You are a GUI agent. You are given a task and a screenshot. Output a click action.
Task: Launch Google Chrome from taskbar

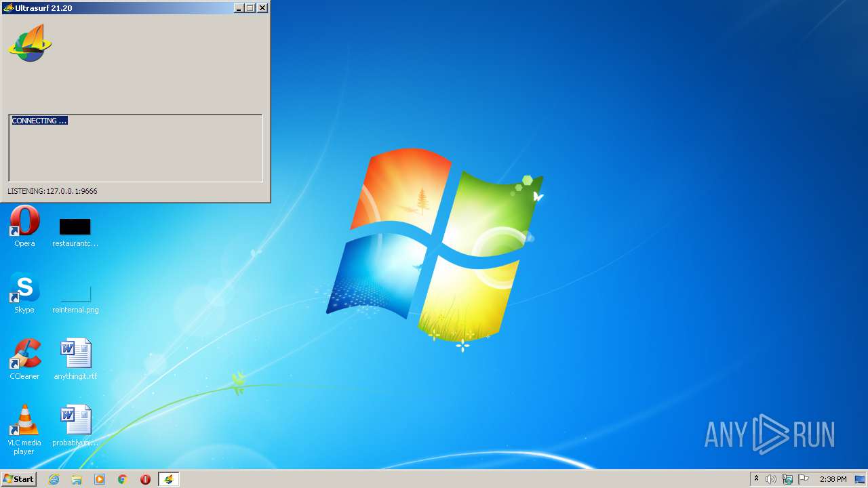tap(123, 479)
